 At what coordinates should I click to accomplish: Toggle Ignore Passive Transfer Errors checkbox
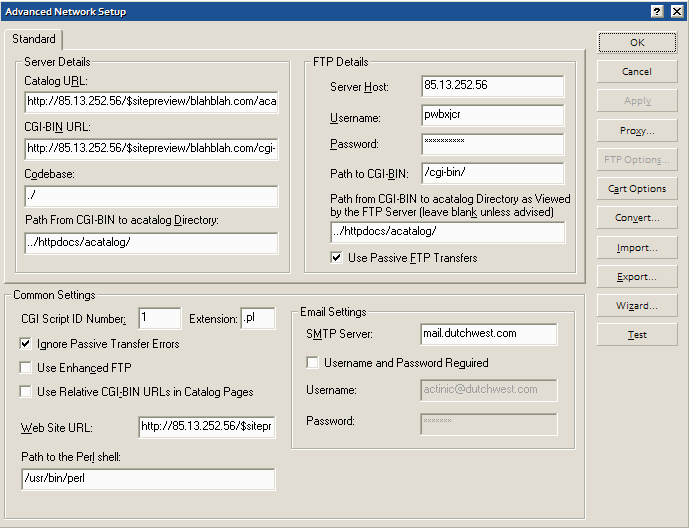(25, 344)
